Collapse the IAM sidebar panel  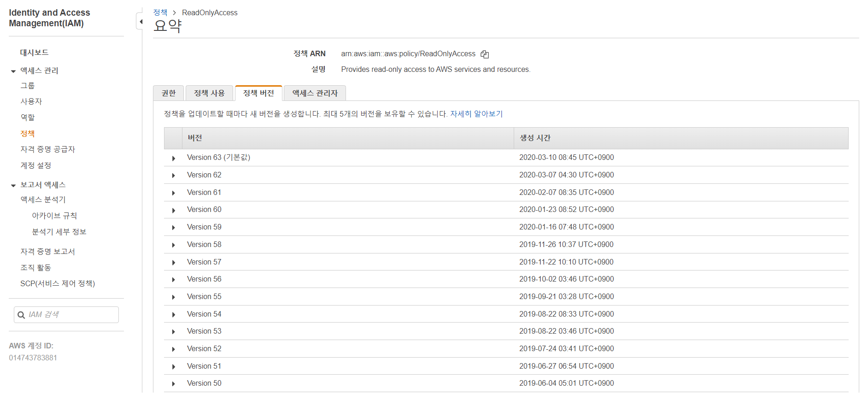click(140, 22)
